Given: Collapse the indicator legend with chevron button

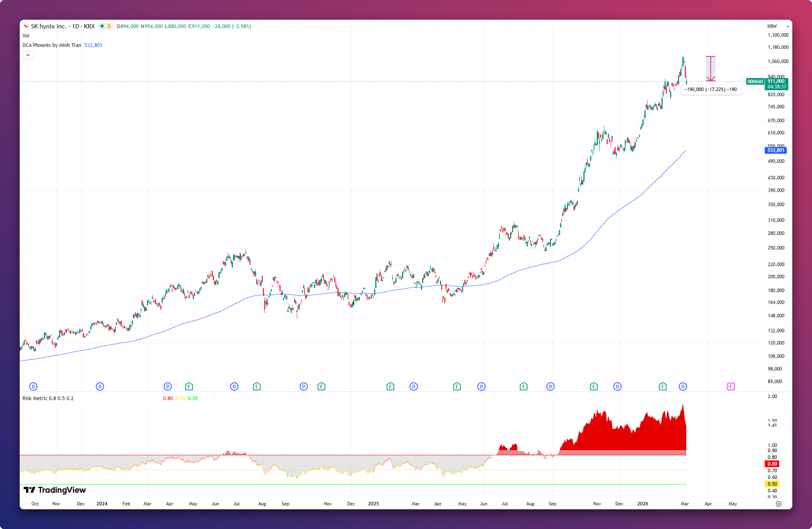Looking at the screenshot, I should click(x=28, y=55).
